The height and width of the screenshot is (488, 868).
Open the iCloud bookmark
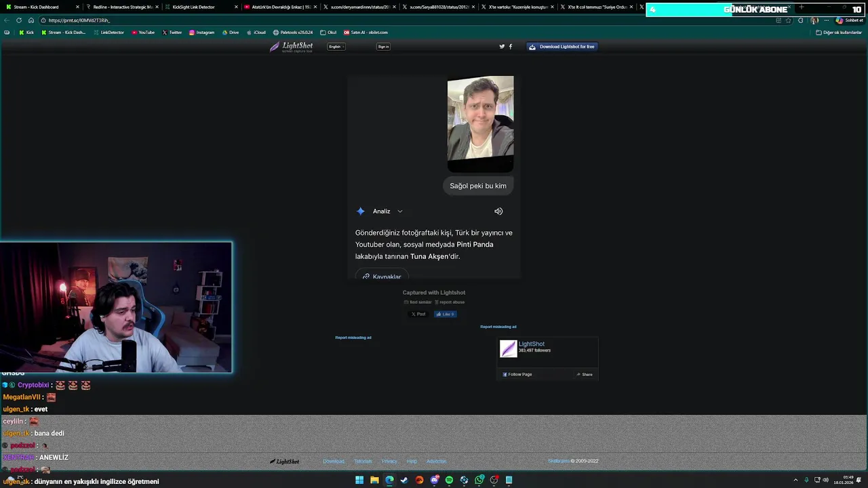256,33
